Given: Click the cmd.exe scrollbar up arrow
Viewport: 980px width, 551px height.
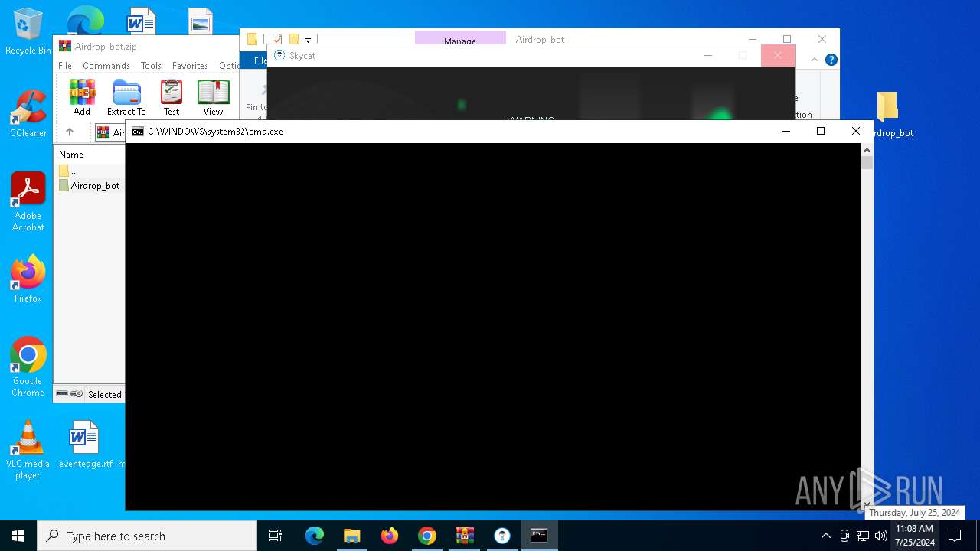Looking at the screenshot, I should click(867, 150).
